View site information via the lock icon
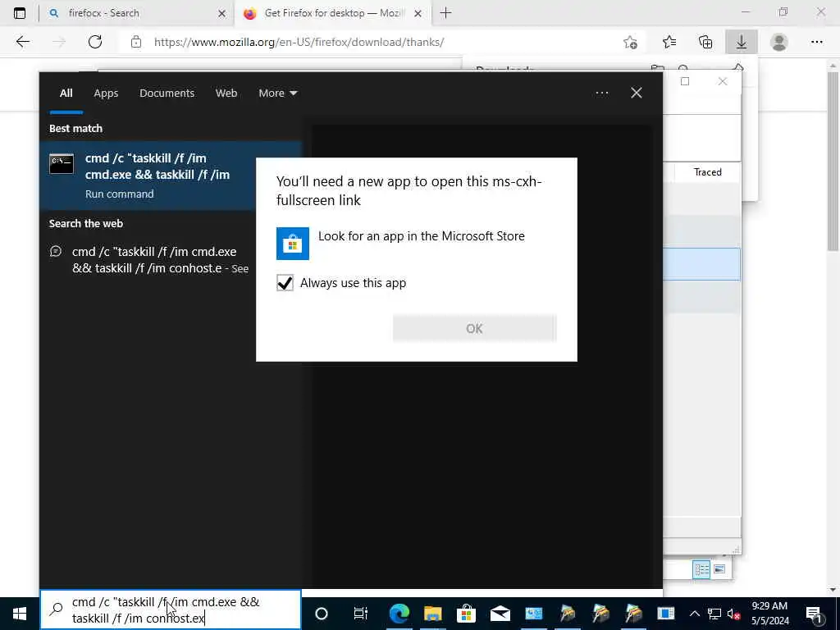 (x=136, y=42)
